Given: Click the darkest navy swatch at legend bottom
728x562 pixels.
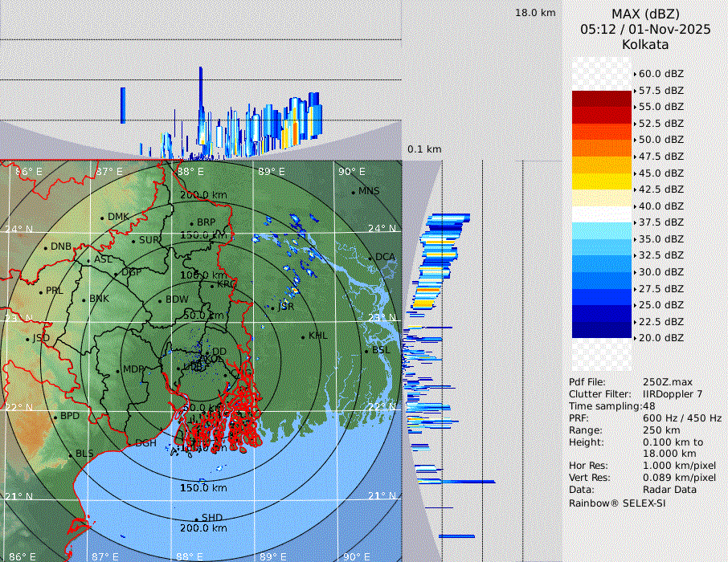Looking at the screenshot, I should (601, 329).
